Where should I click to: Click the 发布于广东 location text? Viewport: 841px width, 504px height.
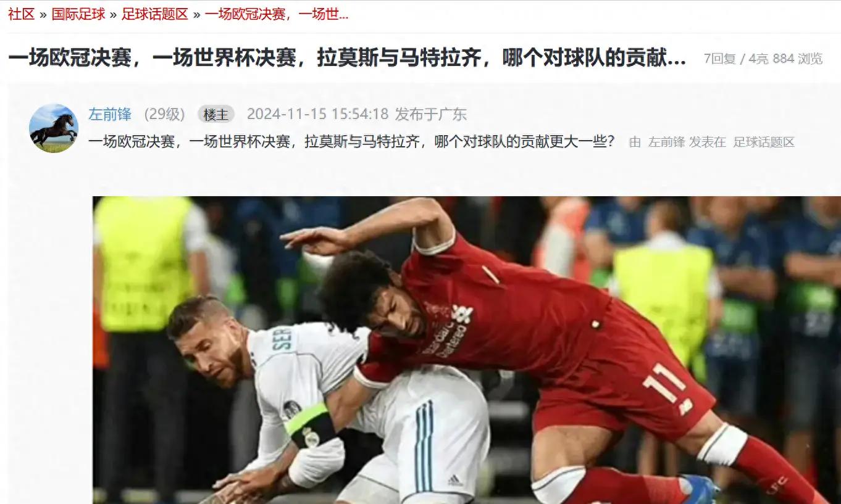click(x=431, y=114)
